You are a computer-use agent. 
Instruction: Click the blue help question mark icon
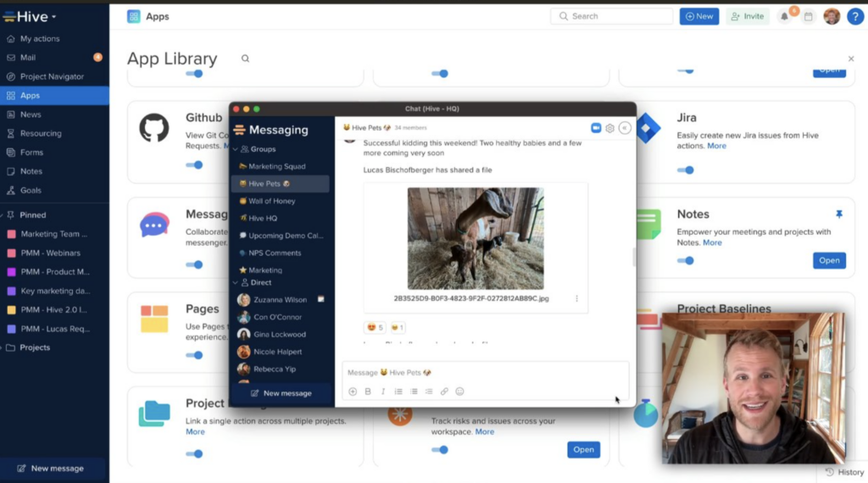coord(855,17)
